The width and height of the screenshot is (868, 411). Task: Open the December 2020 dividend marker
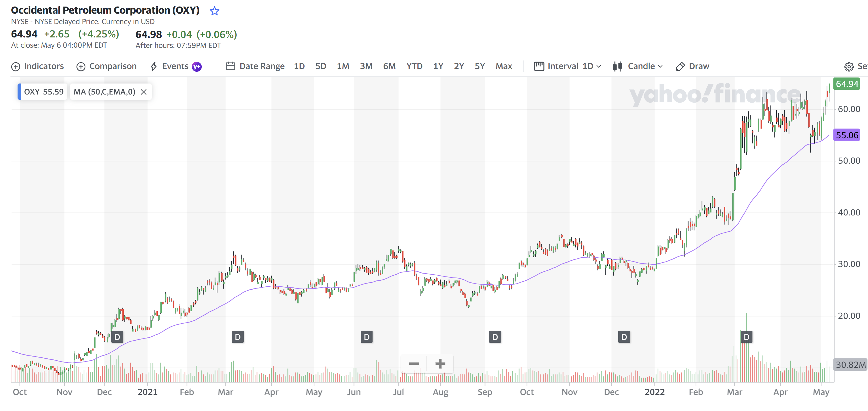coord(117,337)
